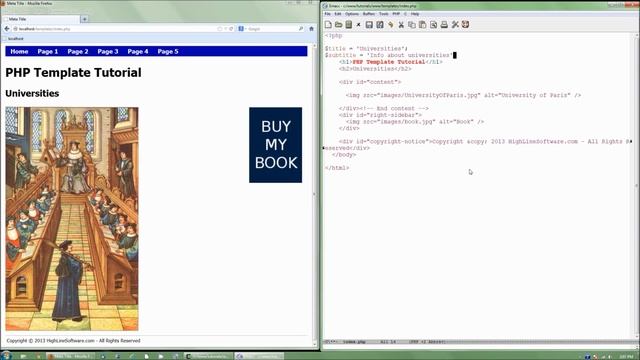Viewport: 640px width, 360px height.
Task: Click the taskbar clock in system tray
Action: tap(628, 356)
